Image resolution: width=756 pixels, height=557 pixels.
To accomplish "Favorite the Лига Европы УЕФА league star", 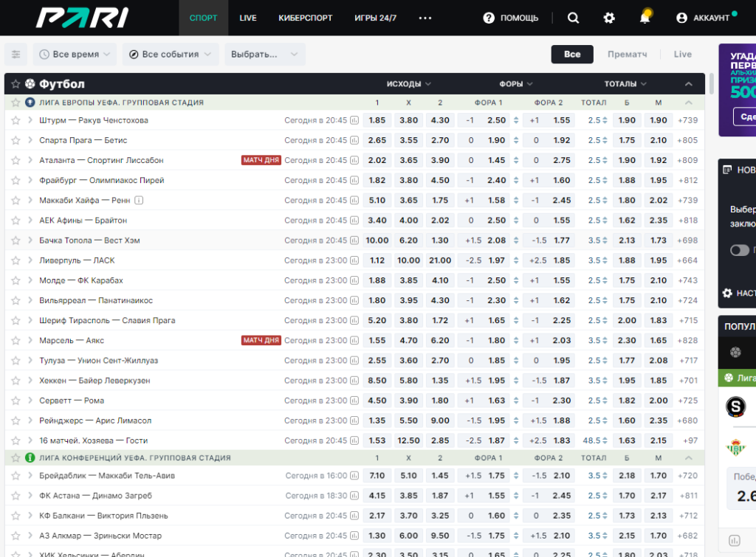I will pos(16,103).
